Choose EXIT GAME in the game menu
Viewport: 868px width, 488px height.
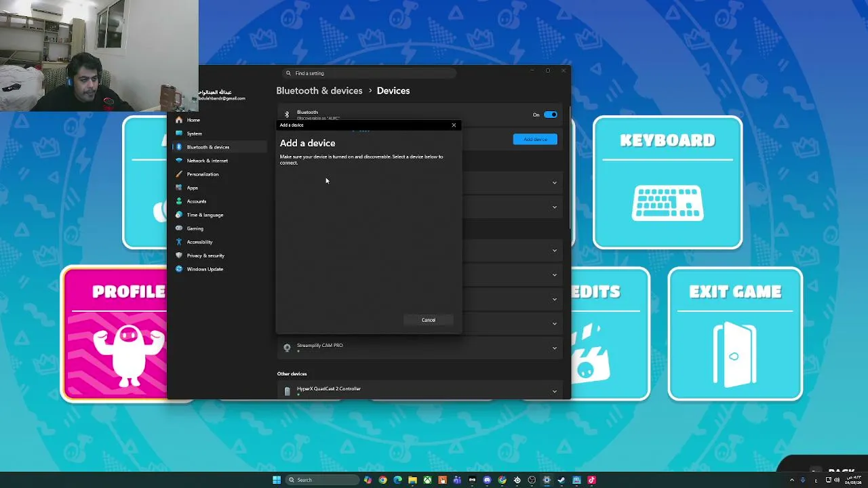point(735,333)
